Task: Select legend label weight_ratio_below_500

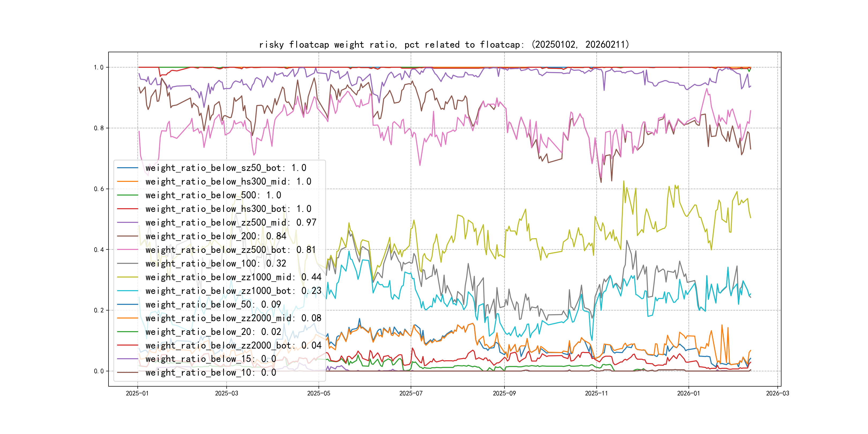Action: point(213,195)
